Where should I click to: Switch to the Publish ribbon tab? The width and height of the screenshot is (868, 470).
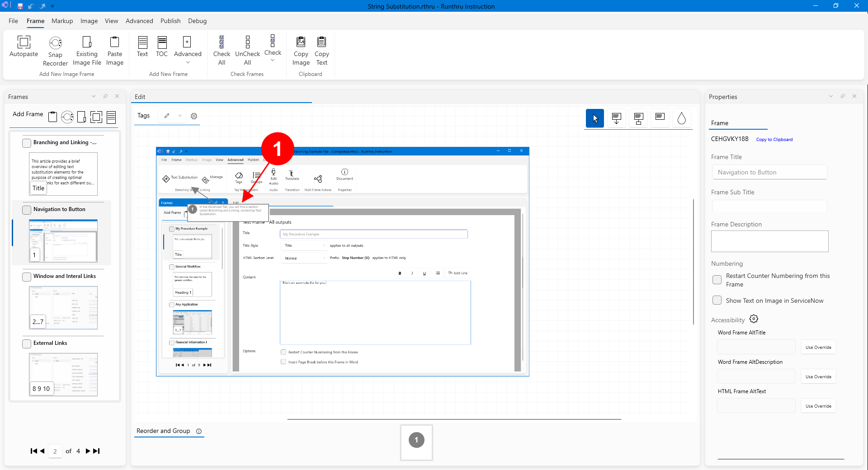coord(170,21)
